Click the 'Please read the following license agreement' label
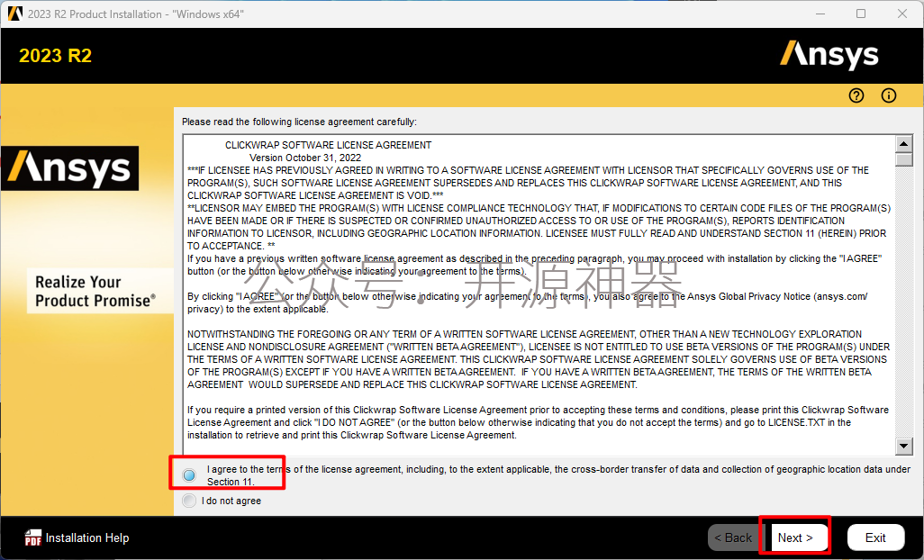924x560 pixels. click(x=299, y=122)
